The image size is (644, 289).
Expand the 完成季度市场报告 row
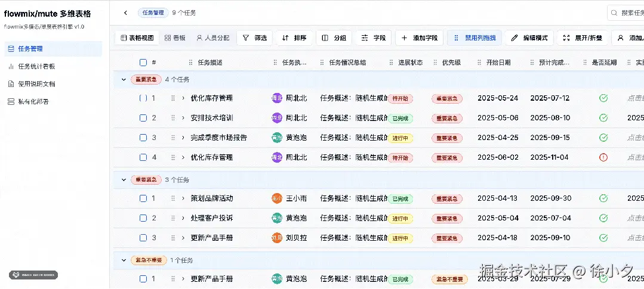[x=183, y=138]
